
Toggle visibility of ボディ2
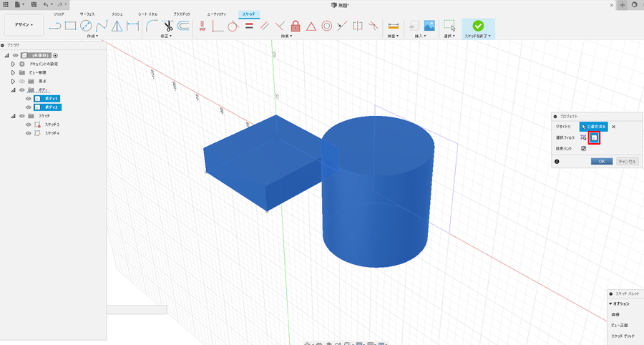[x=29, y=107]
